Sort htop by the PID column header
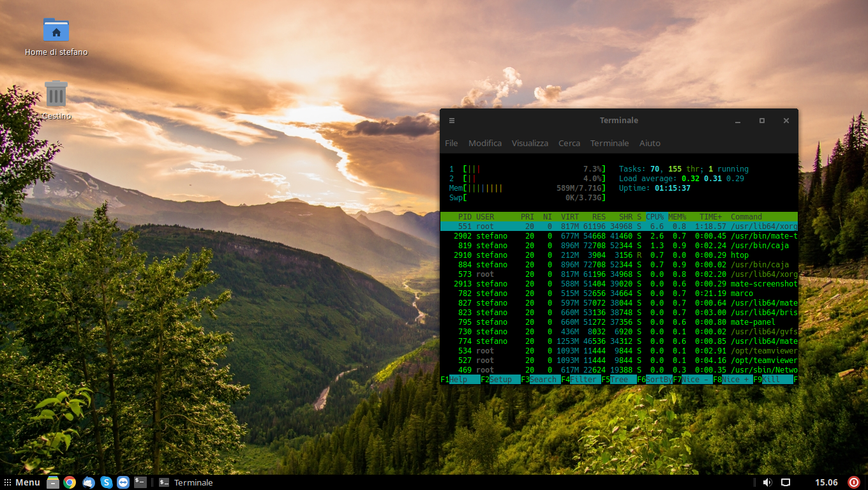The image size is (868, 490). click(x=465, y=217)
